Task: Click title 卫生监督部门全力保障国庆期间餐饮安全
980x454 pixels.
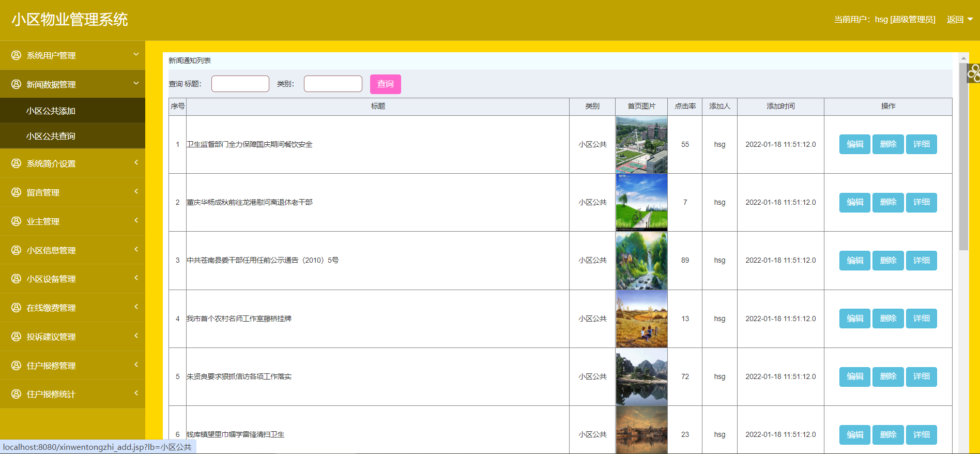Action: (250, 144)
